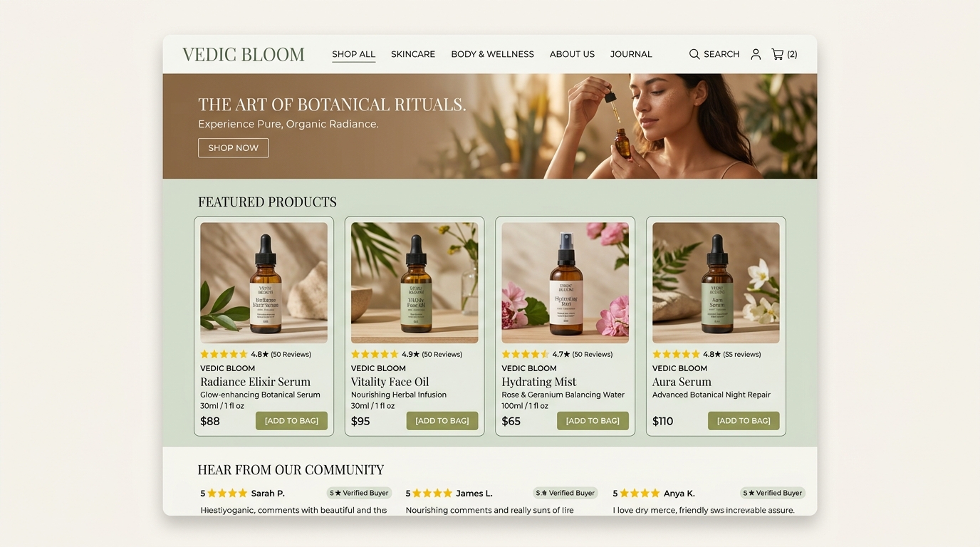Open Radiance Elixir Serum product image
This screenshot has width=980, height=547.
[x=264, y=283]
